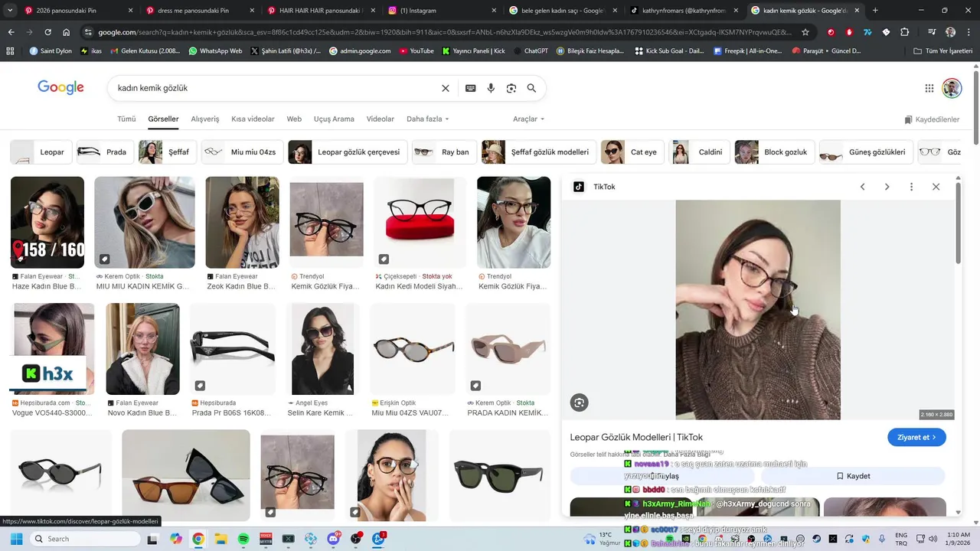Image resolution: width=980 pixels, height=551 pixels.
Task: Switch to Alışveriş results tab
Action: click(205, 119)
